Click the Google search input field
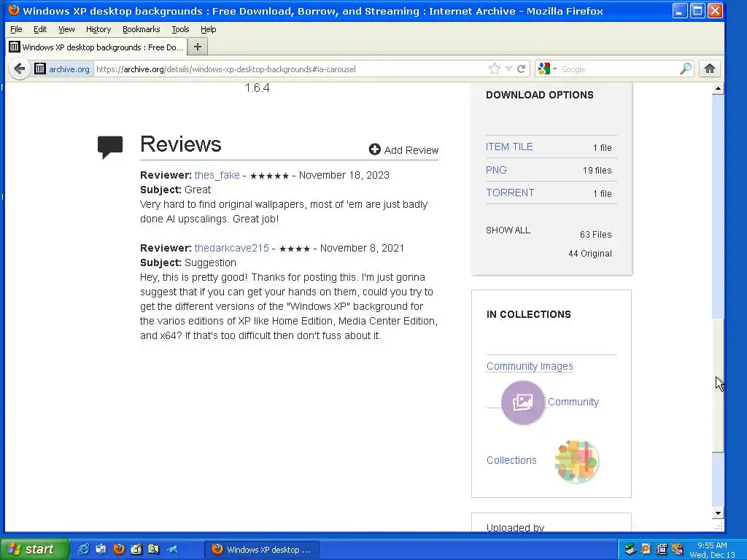 619,69
